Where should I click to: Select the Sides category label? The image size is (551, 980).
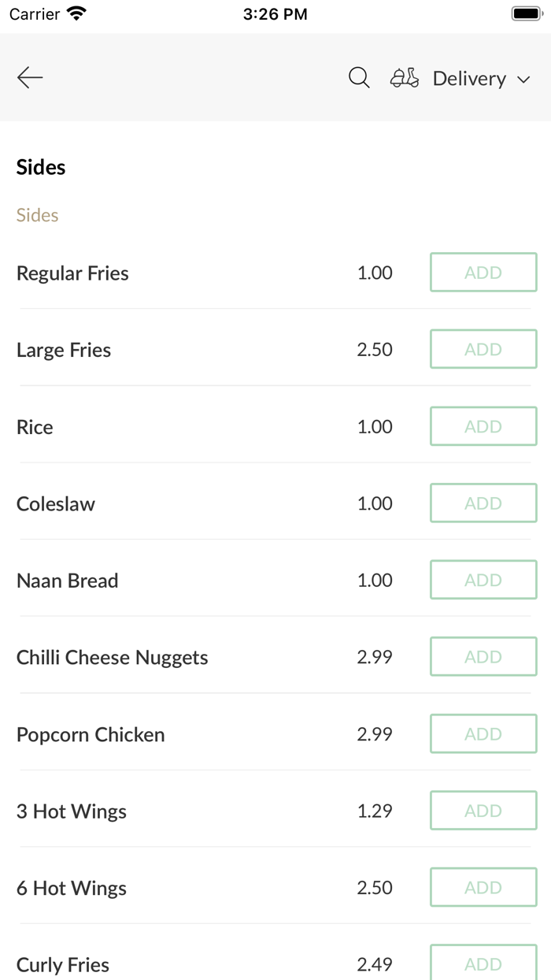[36, 214]
